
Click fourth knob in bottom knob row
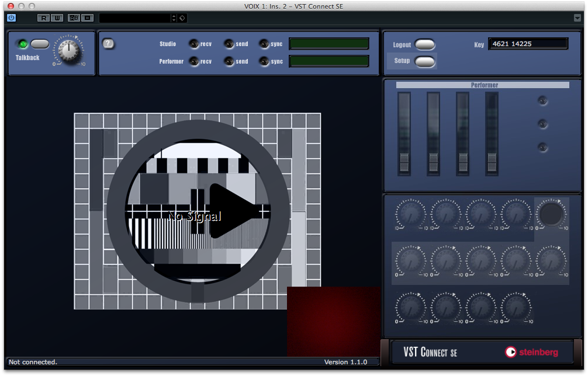(x=516, y=308)
